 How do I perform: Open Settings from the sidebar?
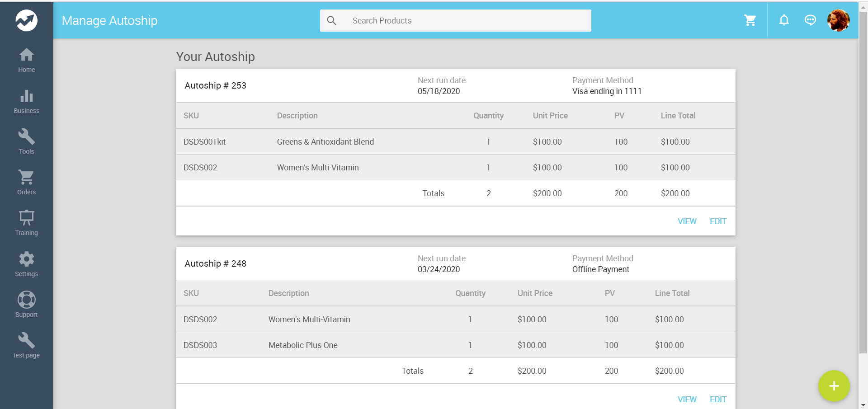click(x=26, y=264)
